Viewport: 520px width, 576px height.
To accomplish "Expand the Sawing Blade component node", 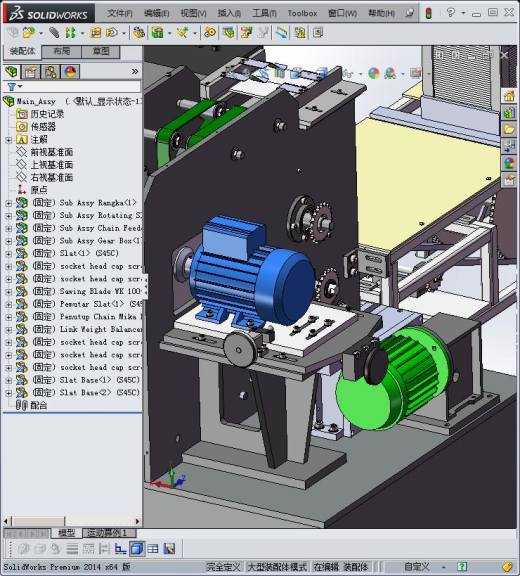I will 9,292.
